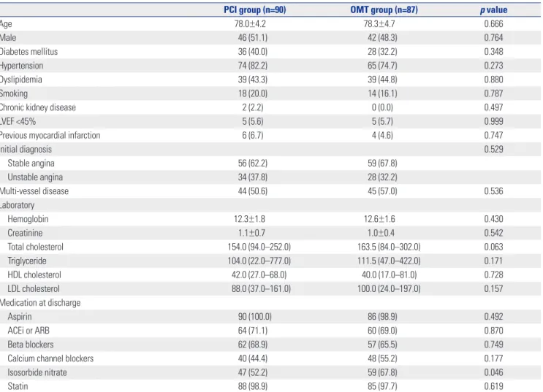543x392 pixels.
Task: Select the 'Statin' row label
Action: 18,386
